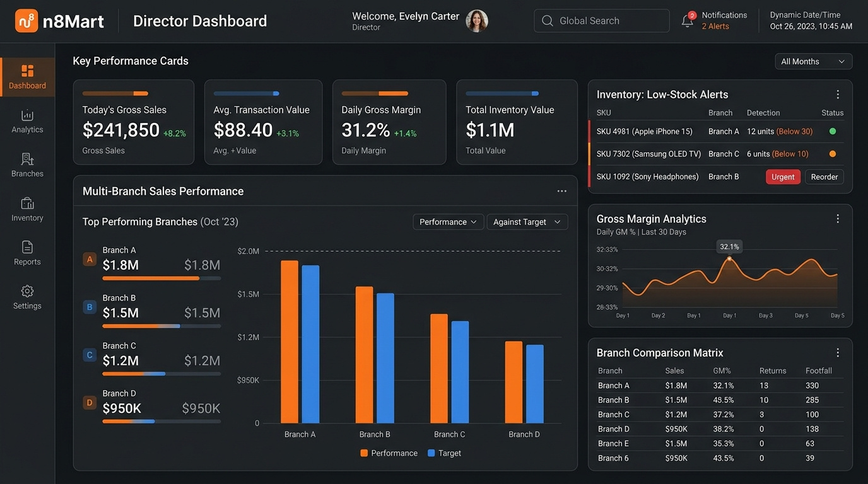Viewport: 868px width, 484px height.
Task: Click SKU 1092 (Sony Headphones) text
Action: click(647, 177)
